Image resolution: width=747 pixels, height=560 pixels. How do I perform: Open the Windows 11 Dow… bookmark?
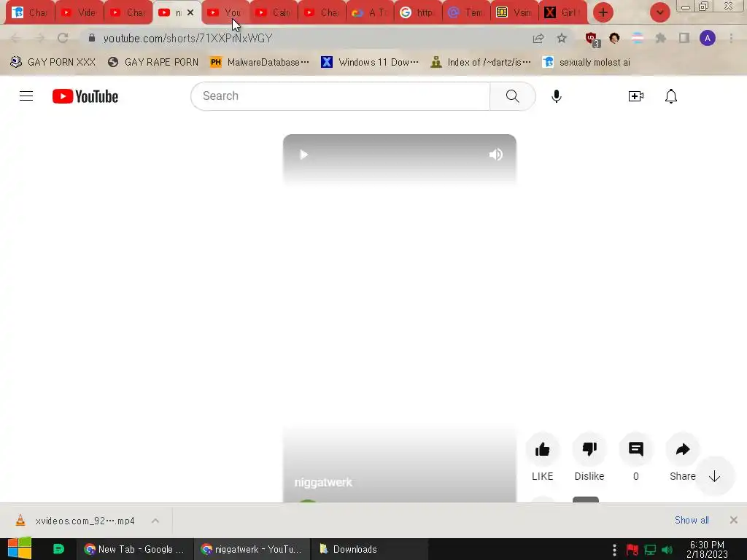point(370,62)
